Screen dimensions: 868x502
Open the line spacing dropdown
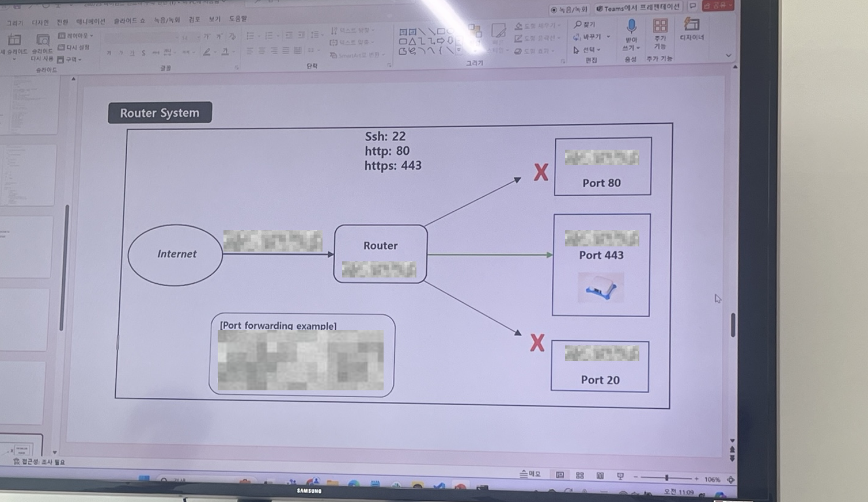315,35
